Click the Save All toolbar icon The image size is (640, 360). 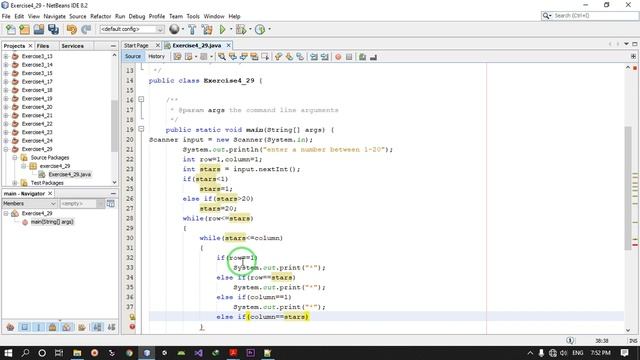click(x=53, y=29)
